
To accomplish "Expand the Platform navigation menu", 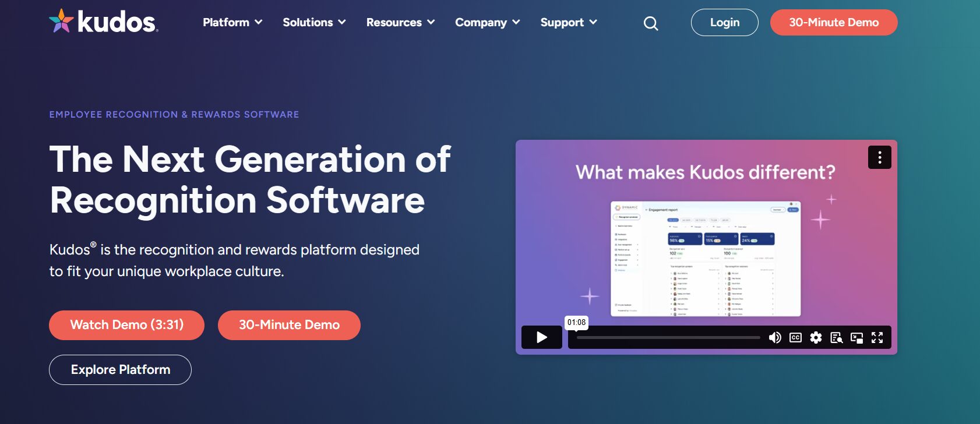I will point(232,22).
